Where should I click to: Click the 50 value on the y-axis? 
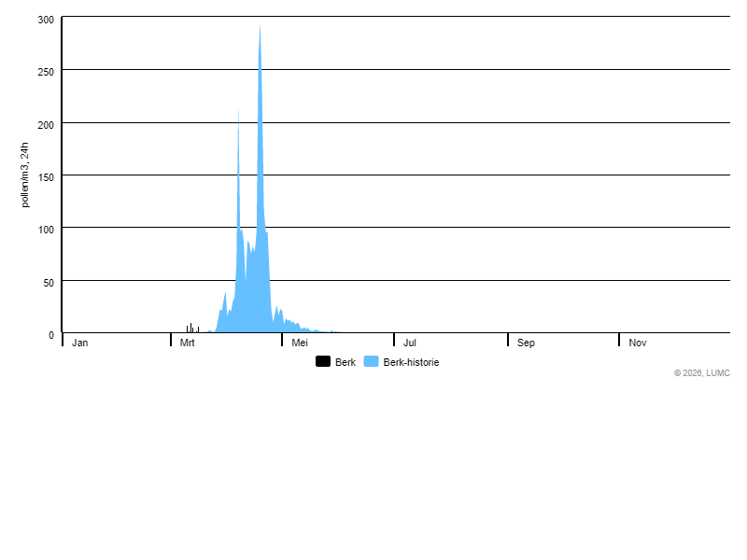point(49,282)
